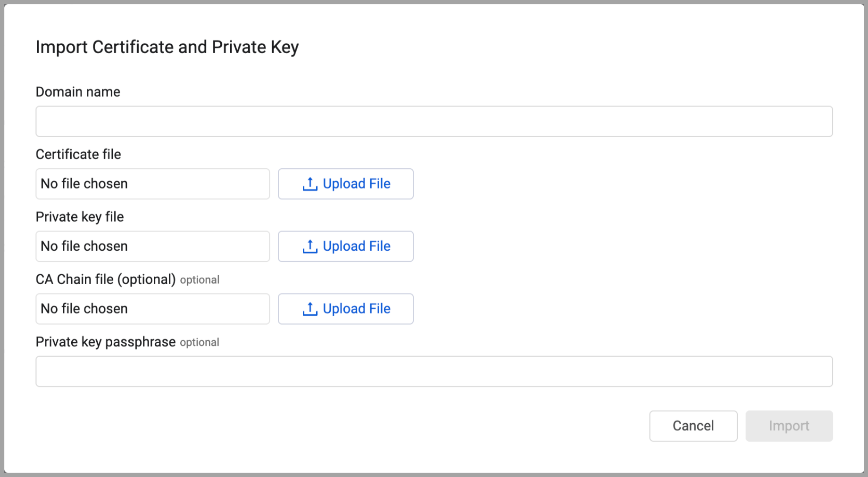This screenshot has height=477, width=868.
Task: Select the 'No file chosen' field for Private key
Action: point(152,246)
